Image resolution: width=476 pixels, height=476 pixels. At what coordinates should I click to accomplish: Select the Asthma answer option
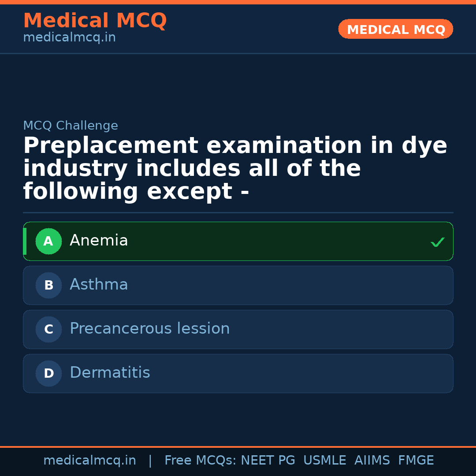point(238,285)
